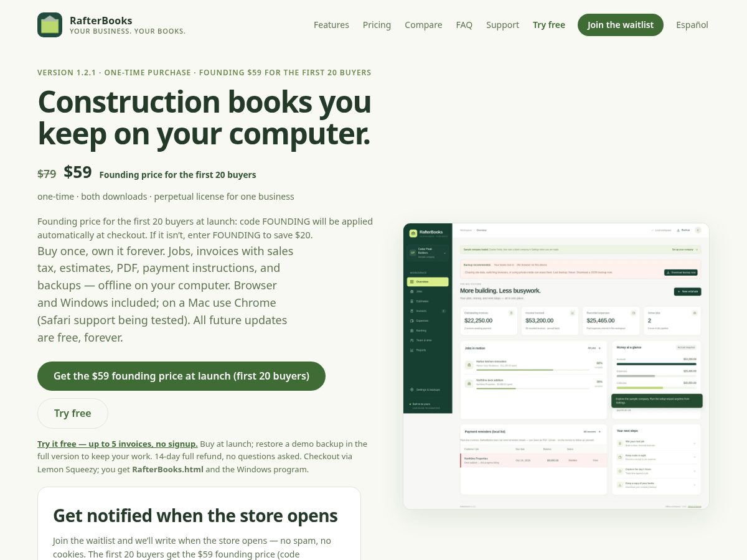Image resolution: width=747 pixels, height=560 pixels.
Task: Select Banking icon in the app preview sidebar
Action: pos(412,330)
